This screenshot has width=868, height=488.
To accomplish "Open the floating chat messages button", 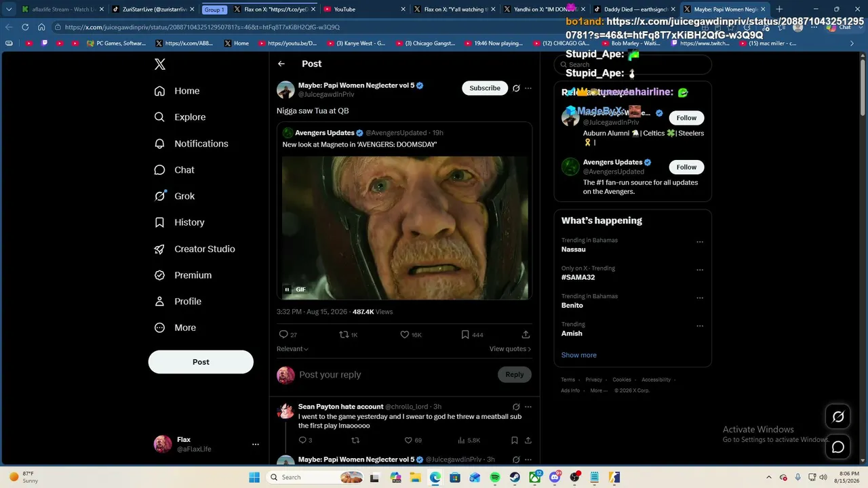I will coord(838,447).
